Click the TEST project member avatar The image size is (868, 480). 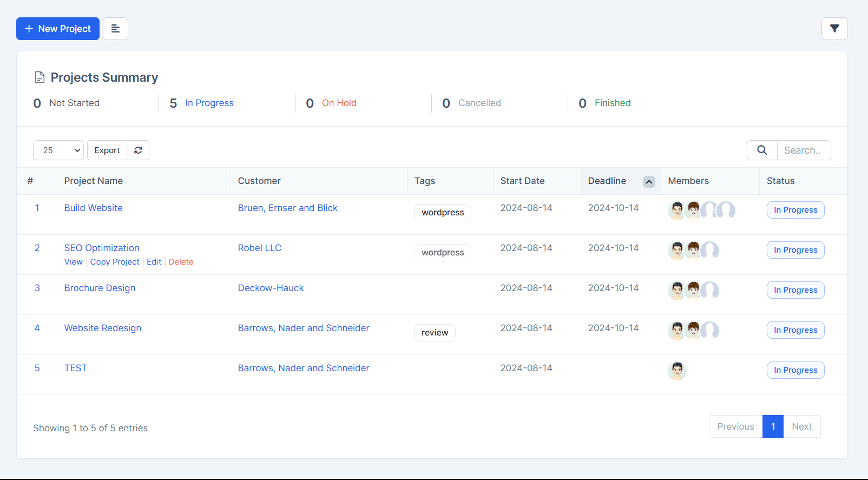pyautogui.click(x=677, y=371)
